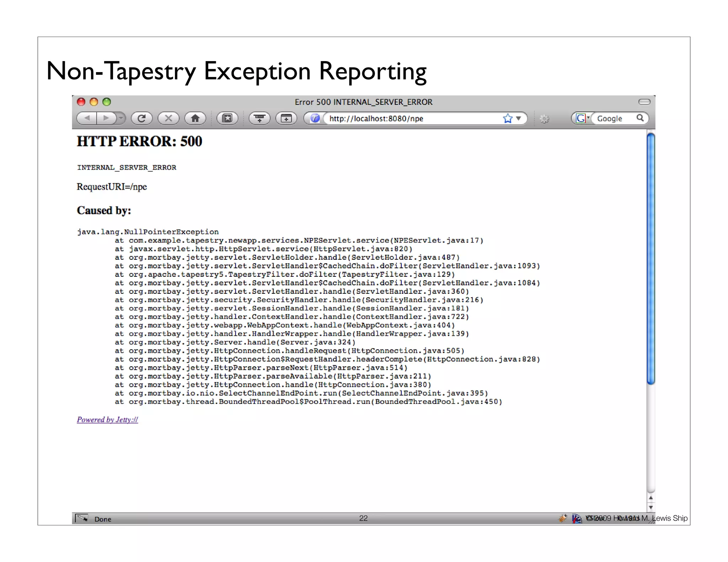Click the NPEServlet.java:17 stack trace line
The image size is (728, 562).
pos(299,241)
